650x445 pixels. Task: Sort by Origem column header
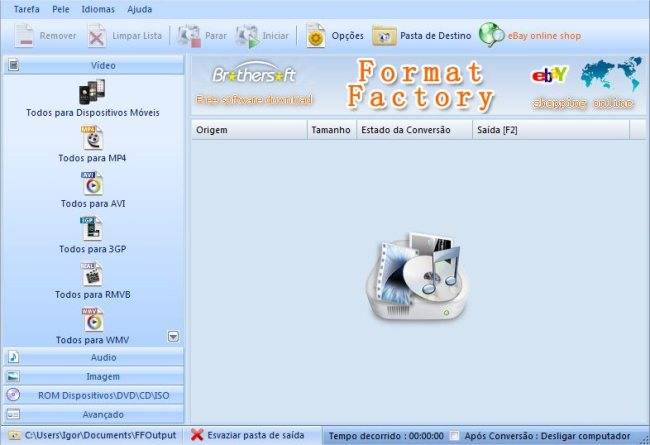(249, 130)
